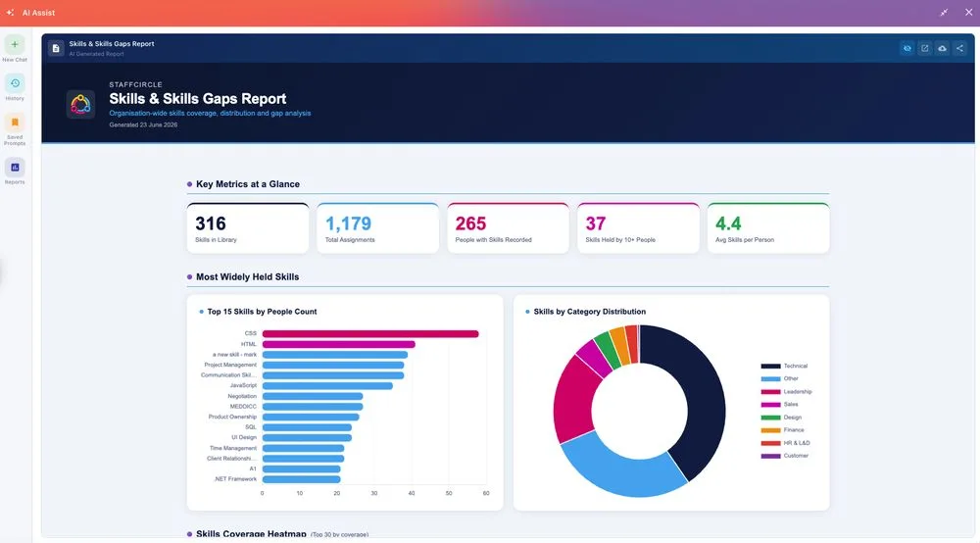The height and width of the screenshot is (543, 980).
Task: Click the Skills Held by 10+ People card
Action: click(638, 228)
